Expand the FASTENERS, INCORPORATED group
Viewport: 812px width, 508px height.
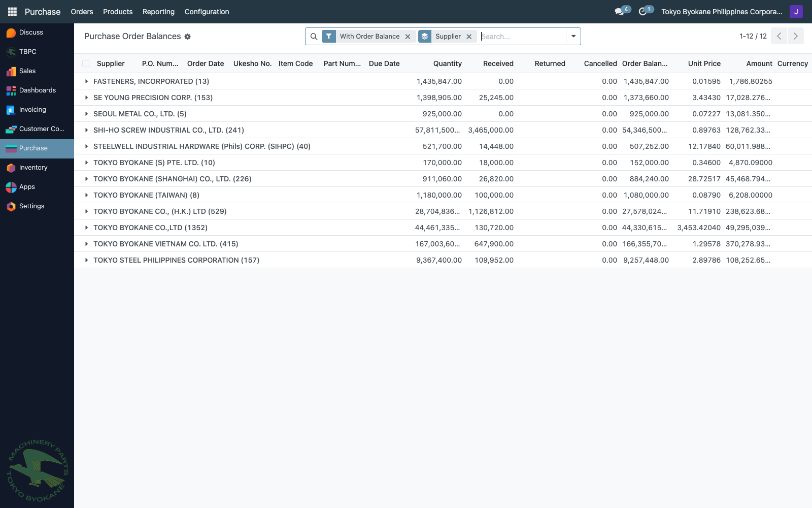(x=87, y=81)
